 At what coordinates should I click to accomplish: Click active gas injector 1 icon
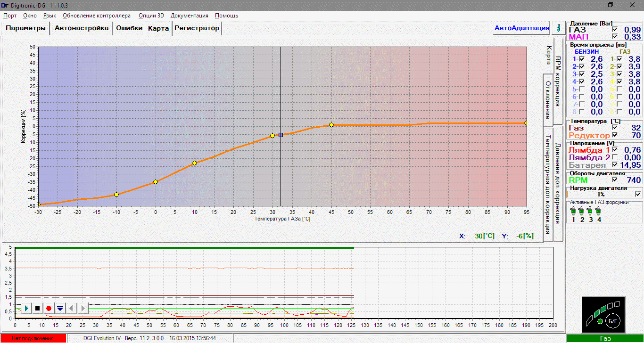(574, 212)
